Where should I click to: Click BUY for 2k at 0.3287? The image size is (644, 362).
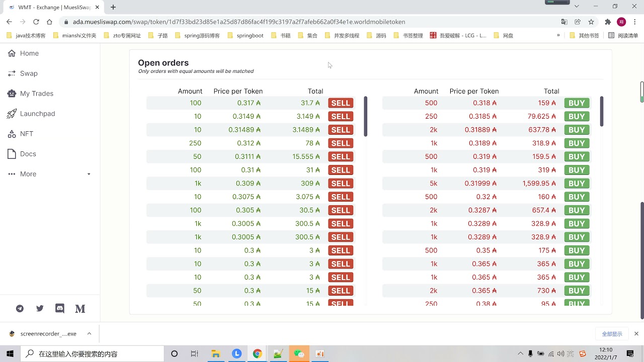point(577,210)
